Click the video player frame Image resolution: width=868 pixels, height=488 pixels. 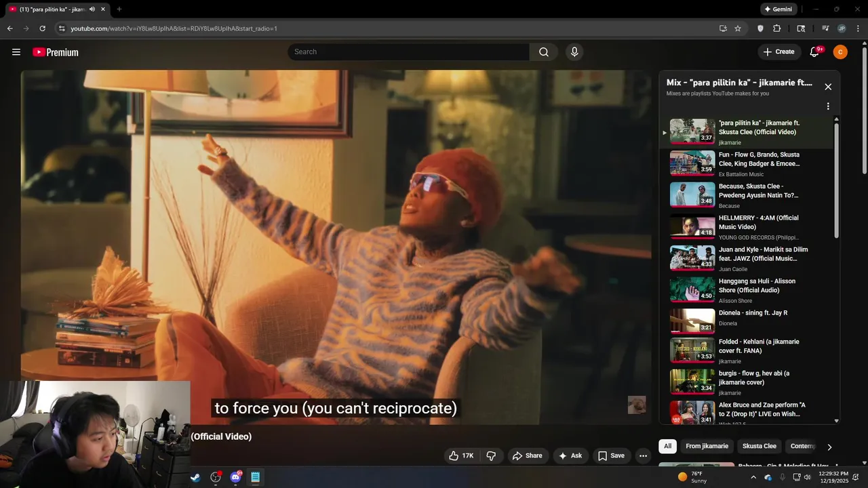pos(336,247)
